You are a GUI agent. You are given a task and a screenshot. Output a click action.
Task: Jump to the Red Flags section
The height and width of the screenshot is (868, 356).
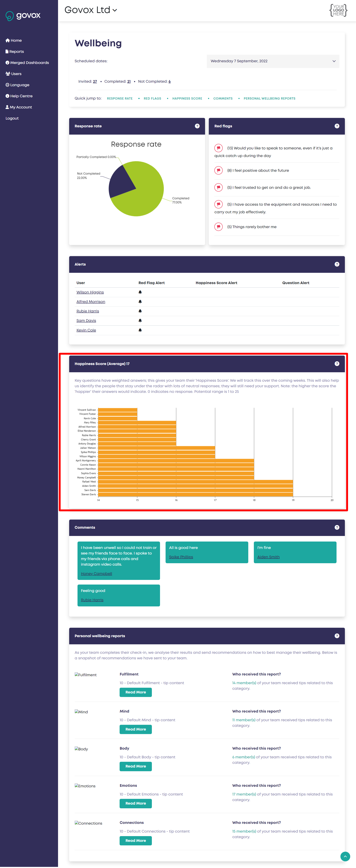152,98
